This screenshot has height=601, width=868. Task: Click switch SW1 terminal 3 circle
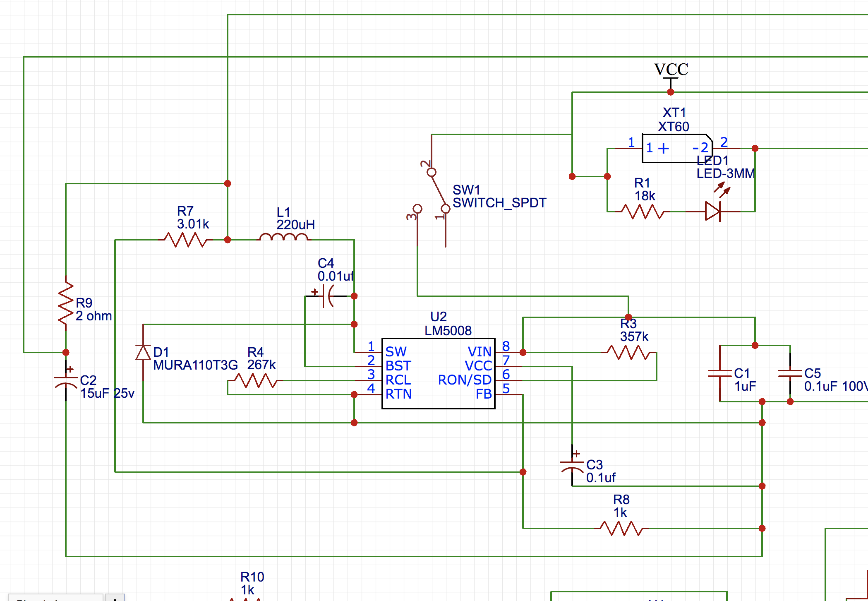pos(417,208)
